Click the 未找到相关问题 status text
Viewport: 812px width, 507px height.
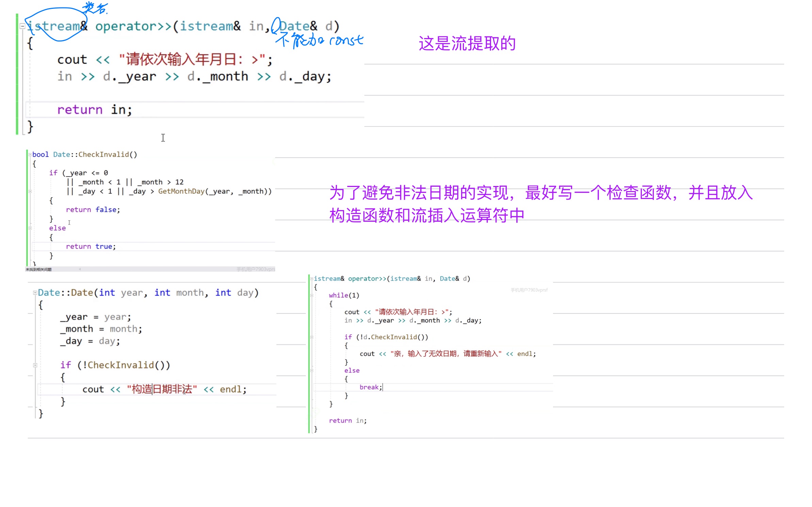pyautogui.click(x=38, y=270)
